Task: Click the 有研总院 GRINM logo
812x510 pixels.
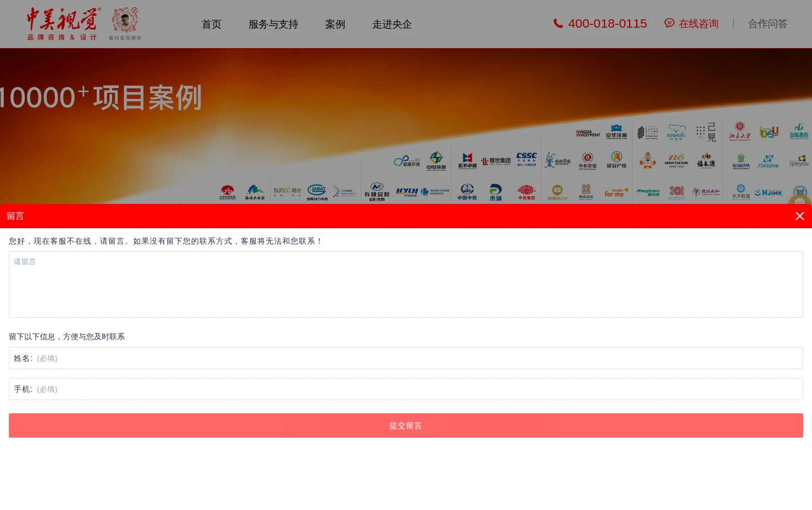Action: [377, 192]
